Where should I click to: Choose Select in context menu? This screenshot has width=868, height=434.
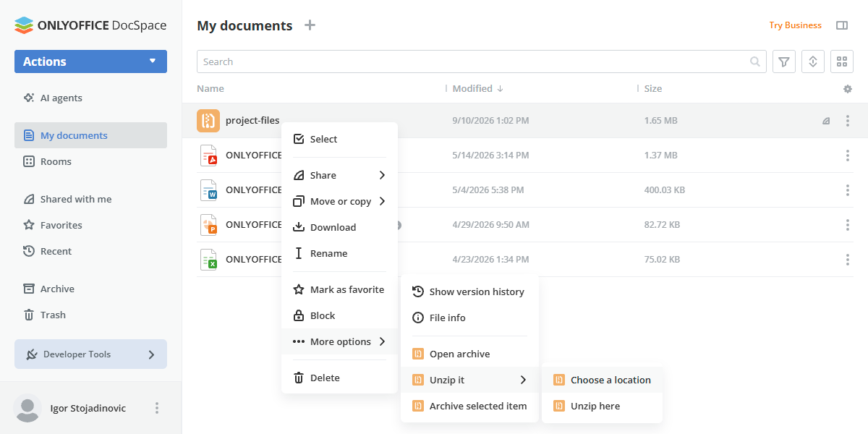(x=339, y=139)
